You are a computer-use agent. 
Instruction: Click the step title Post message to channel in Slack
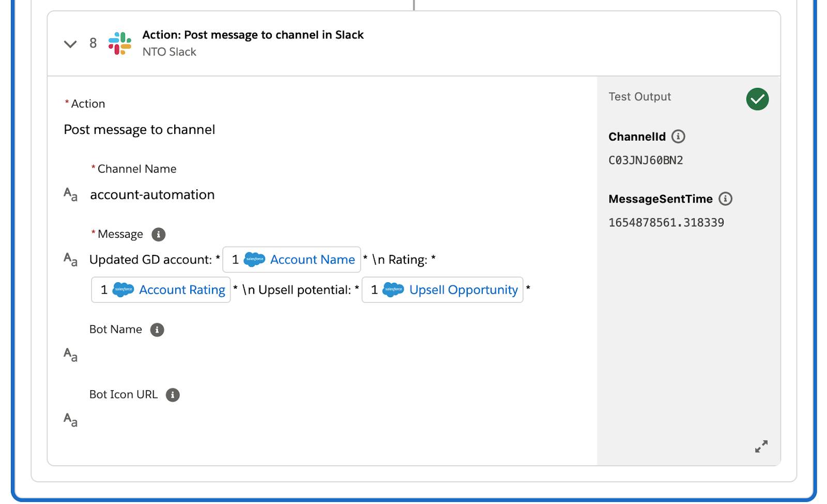[253, 35]
